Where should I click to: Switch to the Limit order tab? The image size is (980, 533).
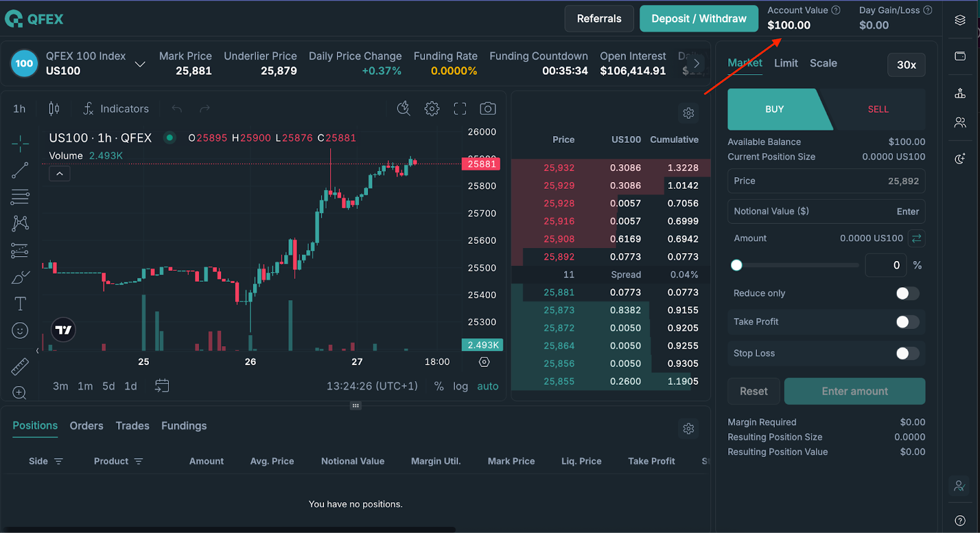click(x=786, y=63)
